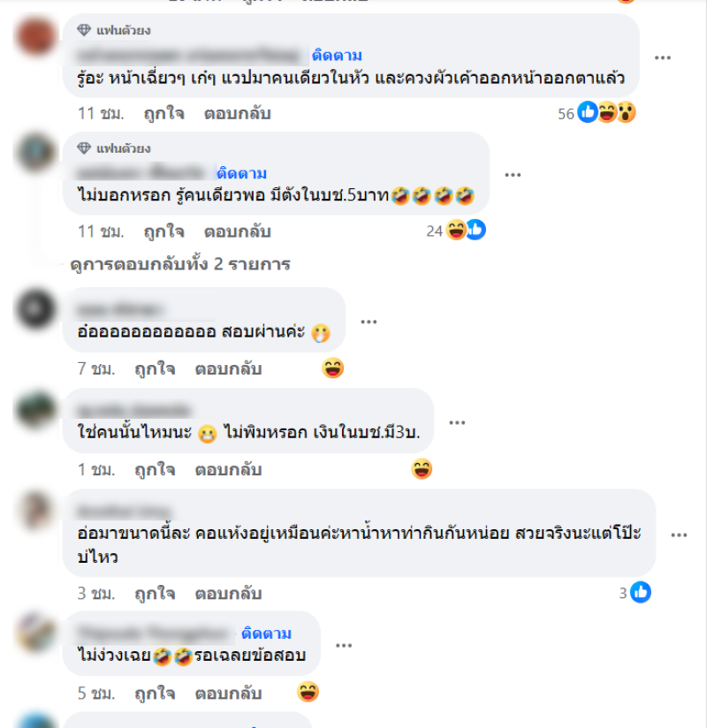Click haha reaction under the สอบผ่านค่ะ comment
707x728 pixels.
[x=332, y=368]
